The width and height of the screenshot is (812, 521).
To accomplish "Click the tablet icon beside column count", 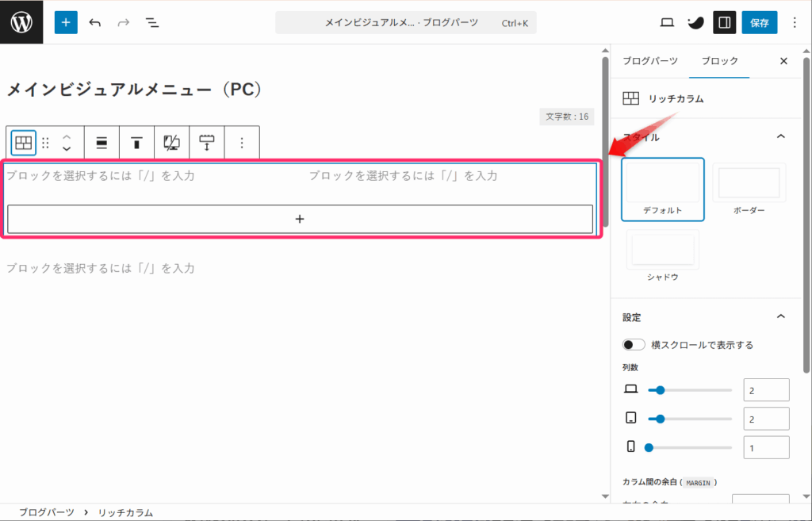I will (630, 417).
